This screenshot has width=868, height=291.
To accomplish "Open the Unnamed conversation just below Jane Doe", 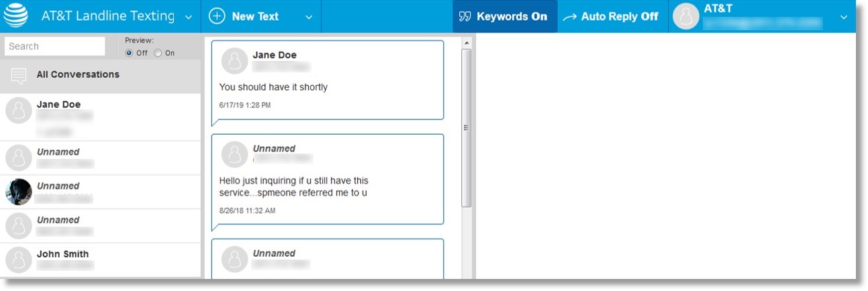I will (101, 158).
